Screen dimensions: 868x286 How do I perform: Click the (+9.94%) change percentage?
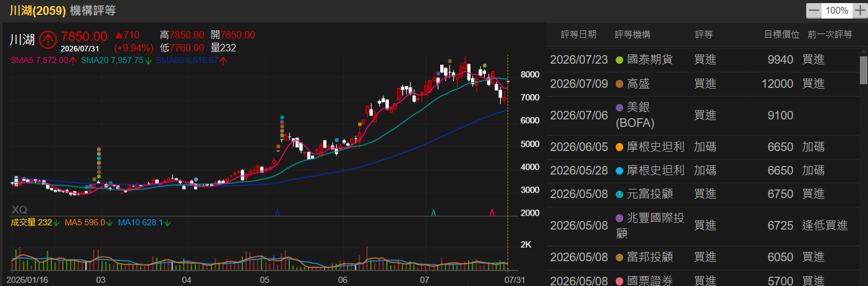134,48
